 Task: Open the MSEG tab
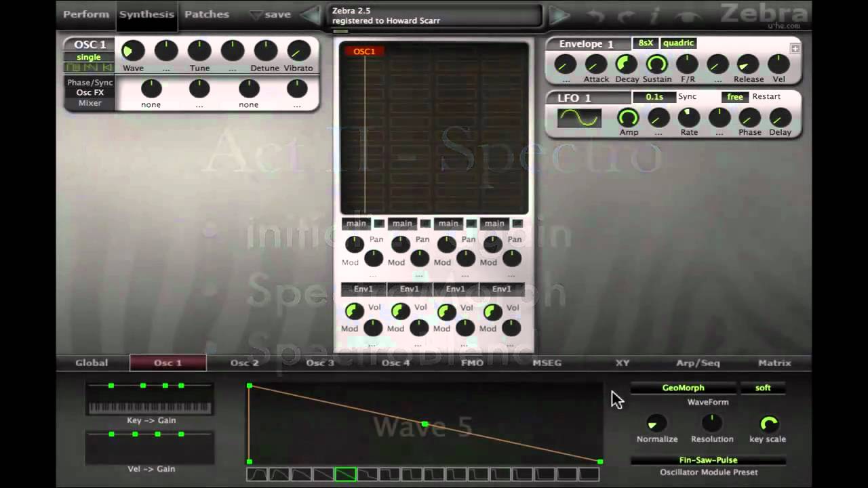click(547, 363)
